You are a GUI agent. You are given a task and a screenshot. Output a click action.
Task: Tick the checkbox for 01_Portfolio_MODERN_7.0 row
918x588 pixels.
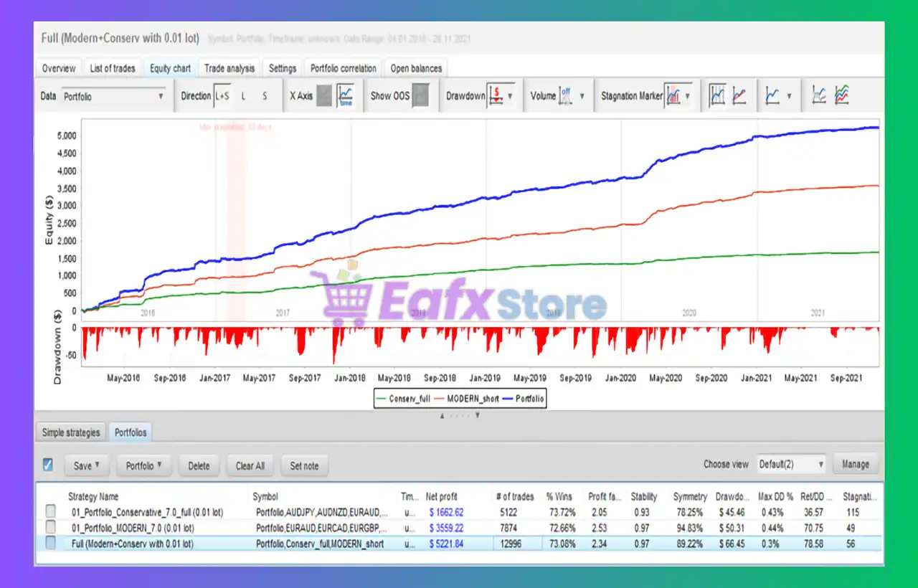tap(51, 527)
